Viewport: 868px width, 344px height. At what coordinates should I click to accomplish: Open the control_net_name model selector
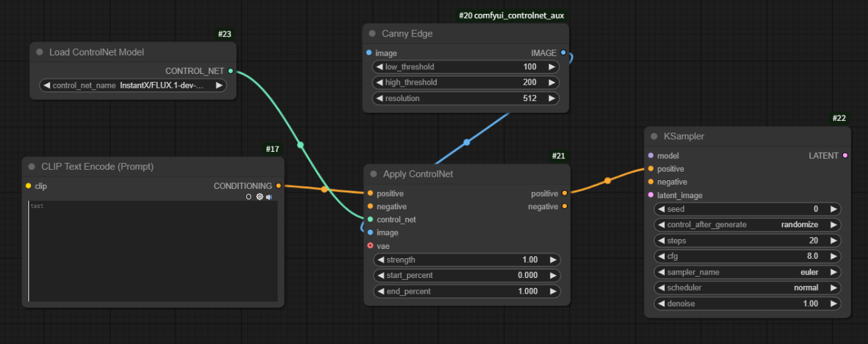[133, 85]
